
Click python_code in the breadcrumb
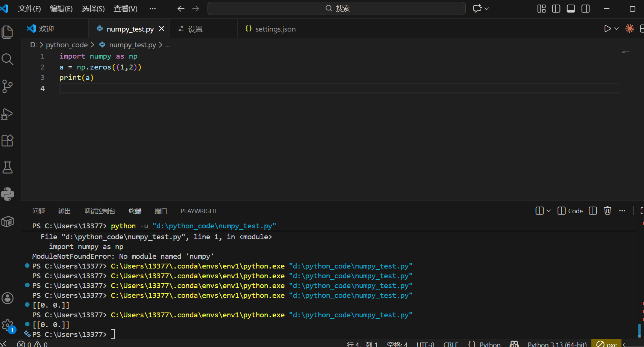[67, 45]
